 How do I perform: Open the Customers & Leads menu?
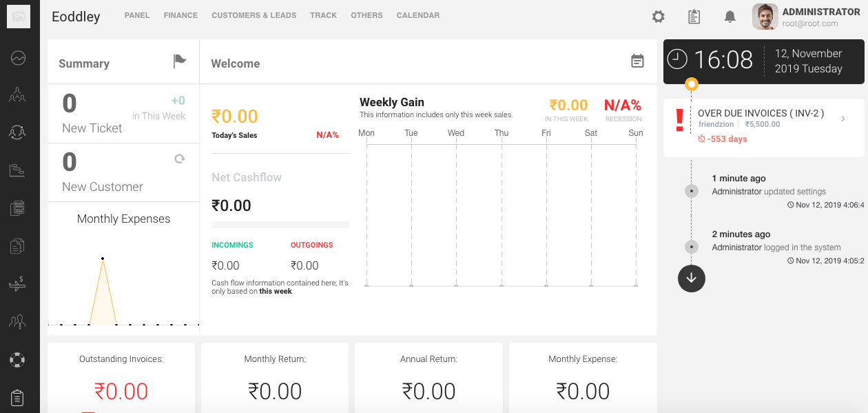click(x=254, y=15)
